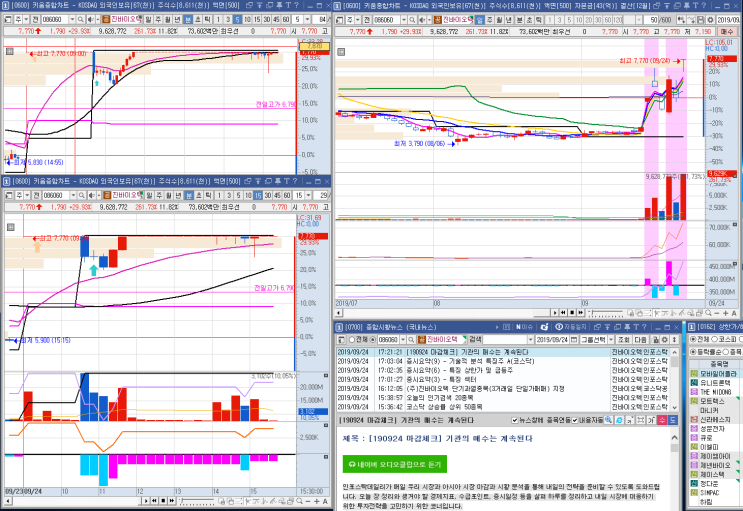Screen dimensions: 743x511
Task: Click the play button in bottom-left chart scrollbar
Action: [146, 501]
